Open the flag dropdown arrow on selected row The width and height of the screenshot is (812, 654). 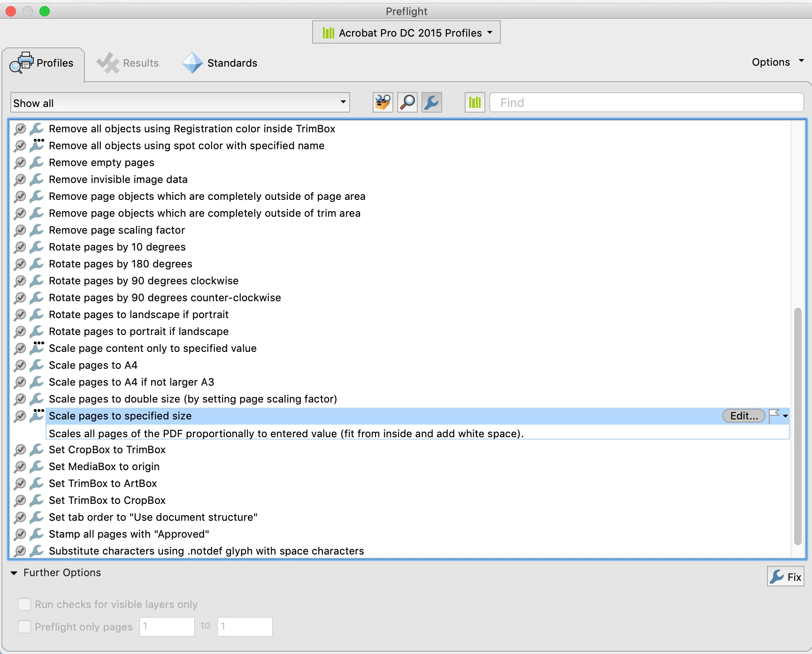[785, 416]
